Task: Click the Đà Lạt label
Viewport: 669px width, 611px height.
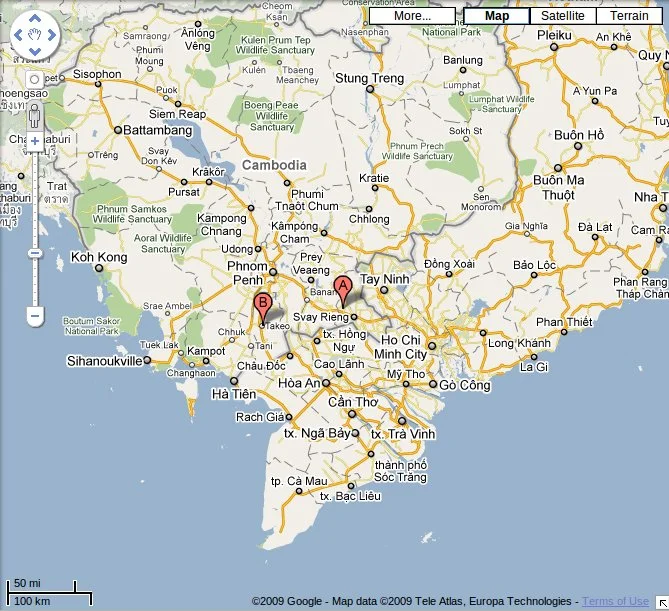Action: (595, 227)
